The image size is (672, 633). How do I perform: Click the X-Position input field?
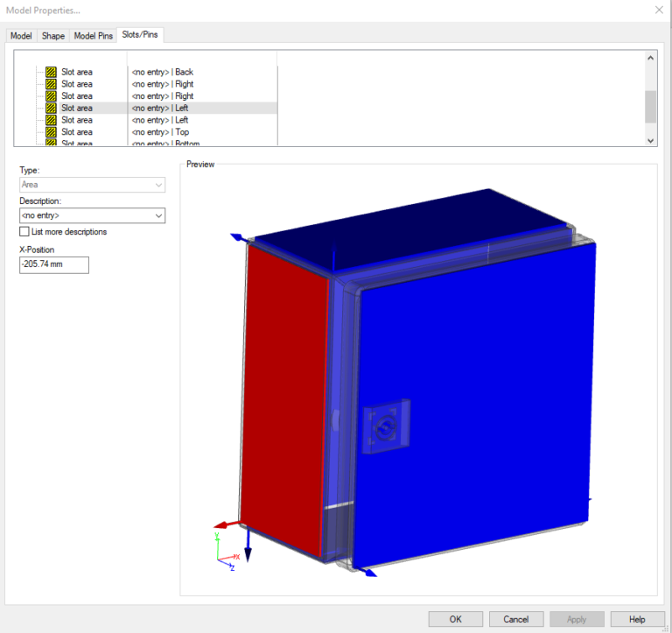54,264
